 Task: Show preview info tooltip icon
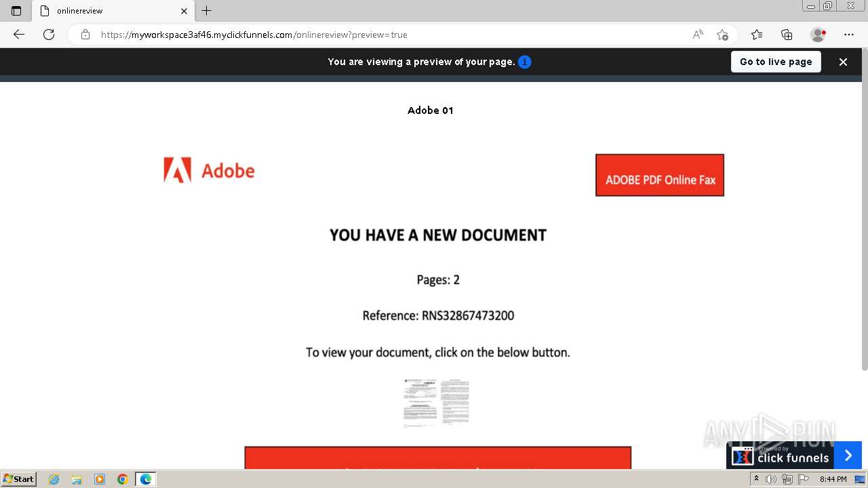pos(525,62)
